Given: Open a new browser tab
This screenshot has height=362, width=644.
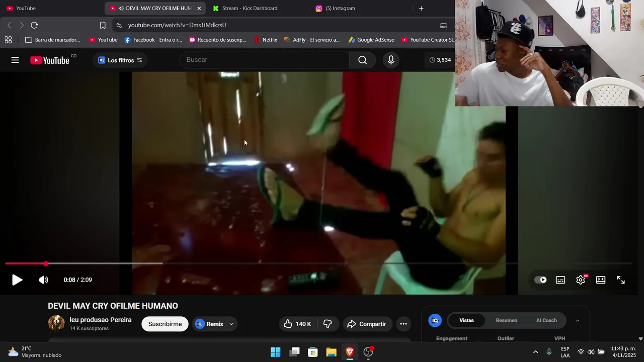Looking at the screenshot, I should [x=421, y=8].
